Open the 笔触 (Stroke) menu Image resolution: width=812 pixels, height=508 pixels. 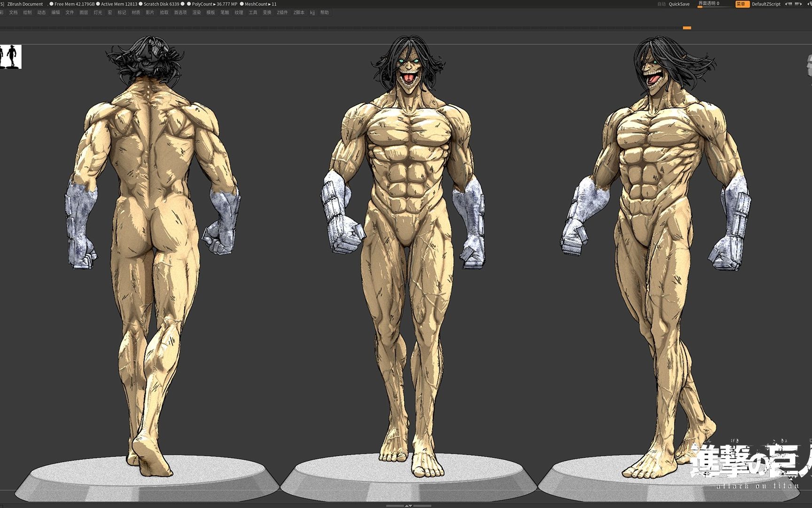[225, 13]
